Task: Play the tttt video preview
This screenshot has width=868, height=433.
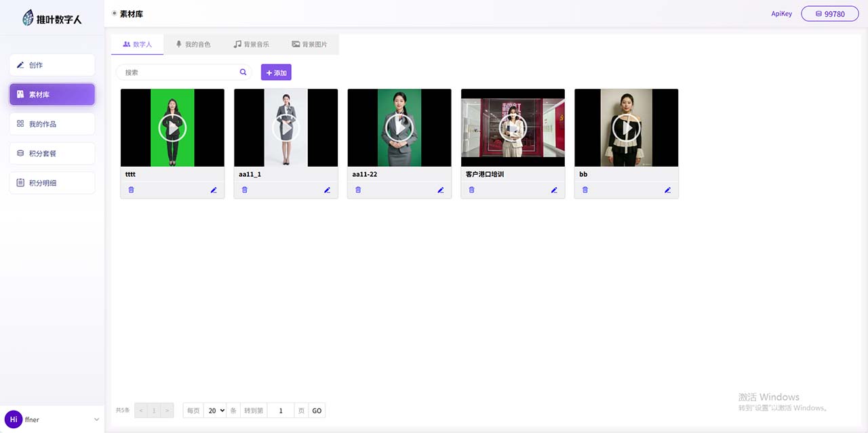Action: 172,127
